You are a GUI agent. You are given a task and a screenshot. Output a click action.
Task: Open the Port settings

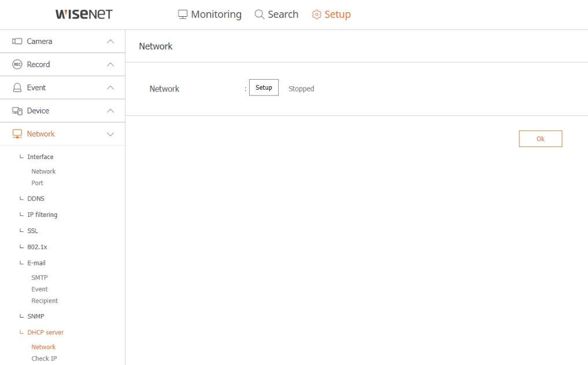pos(37,183)
